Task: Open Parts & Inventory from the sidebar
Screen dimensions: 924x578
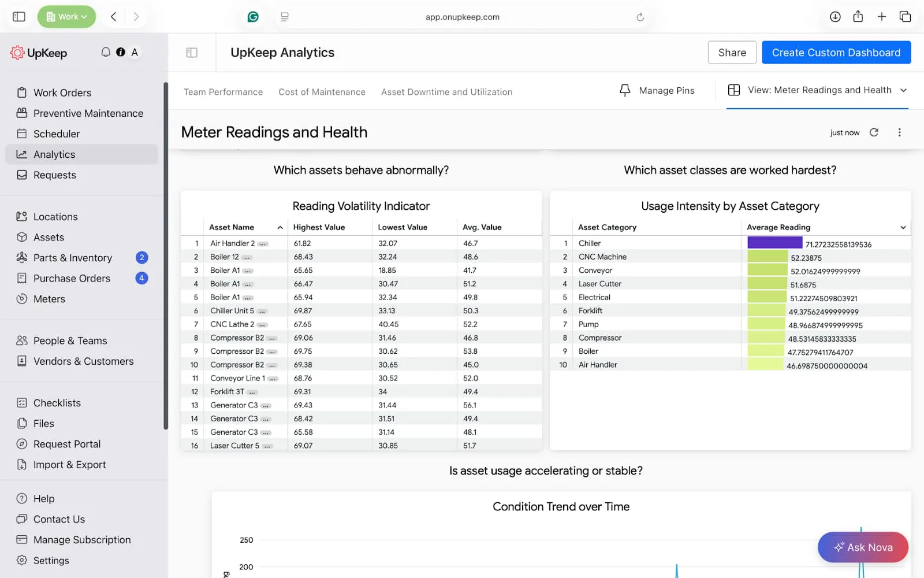Action: 73,258
